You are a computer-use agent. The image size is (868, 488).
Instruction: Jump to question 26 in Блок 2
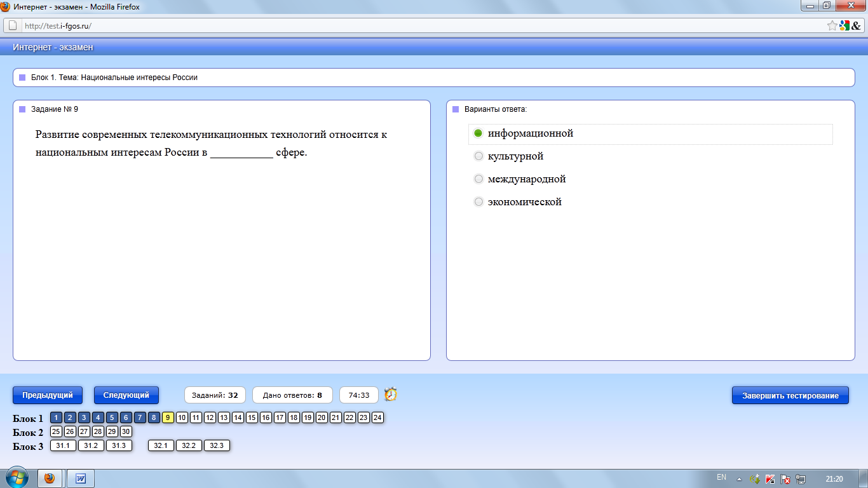pos(70,431)
